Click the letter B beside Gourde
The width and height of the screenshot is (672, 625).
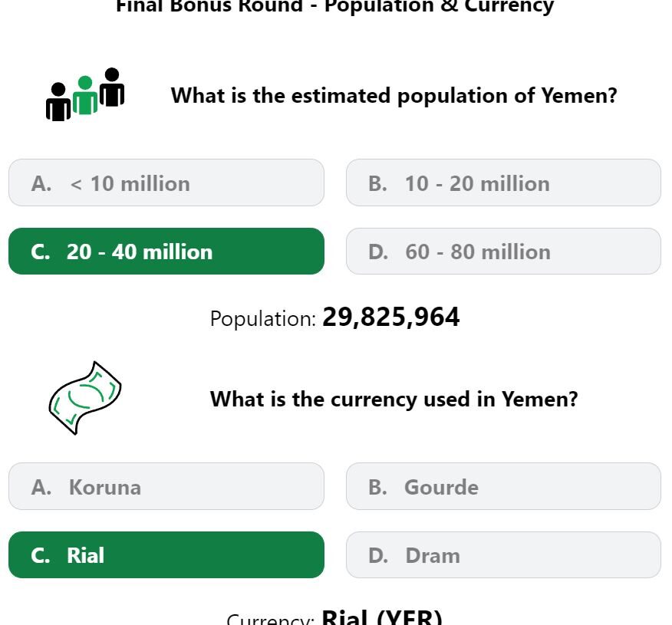(377, 487)
